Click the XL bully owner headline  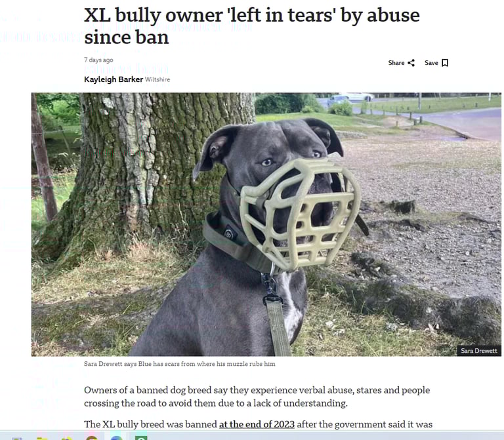point(252,26)
